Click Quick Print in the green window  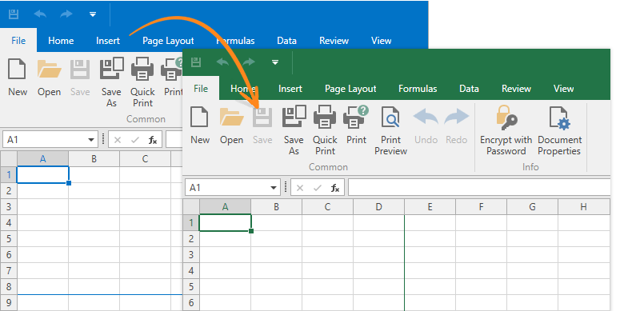(x=325, y=117)
